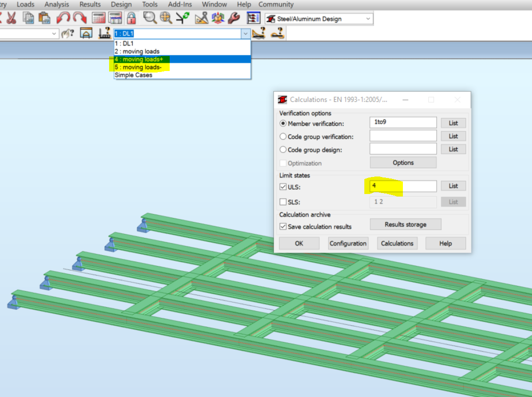Click the Redo toolbar icon
Image resolution: width=532 pixels, height=397 pixels.
tap(81, 17)
